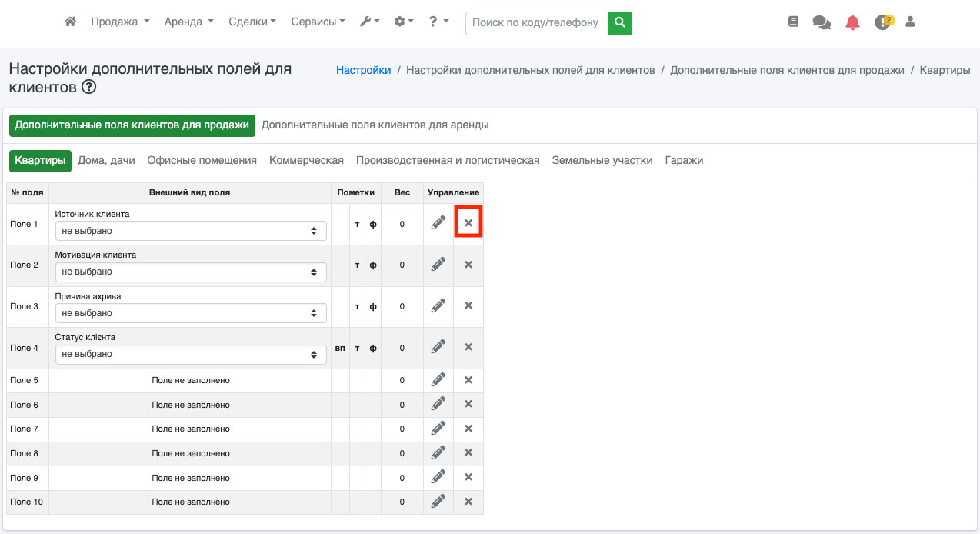Delete Поле 1 using the X icon
980x534 pixels.
tap(468, 223)
